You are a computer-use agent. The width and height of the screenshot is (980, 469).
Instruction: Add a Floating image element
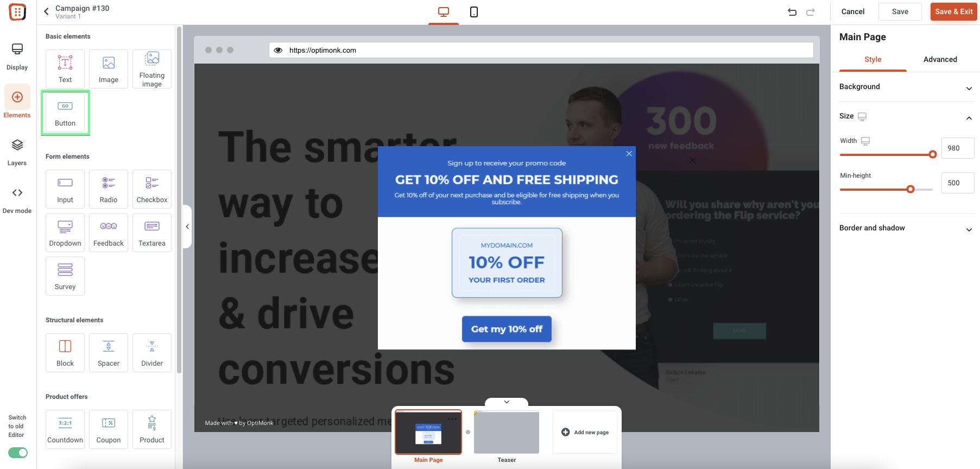point(152,69)
